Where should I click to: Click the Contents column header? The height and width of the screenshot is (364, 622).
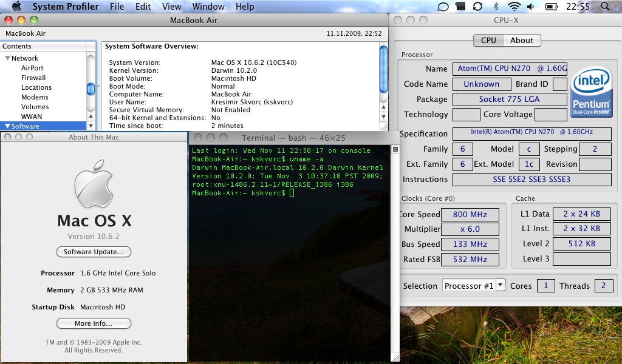coord(43,46)
